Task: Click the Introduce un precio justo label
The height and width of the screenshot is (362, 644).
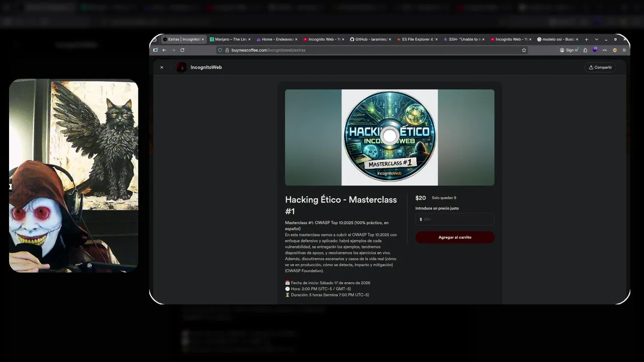Action: pyautogui.click(x=437, y=208)
